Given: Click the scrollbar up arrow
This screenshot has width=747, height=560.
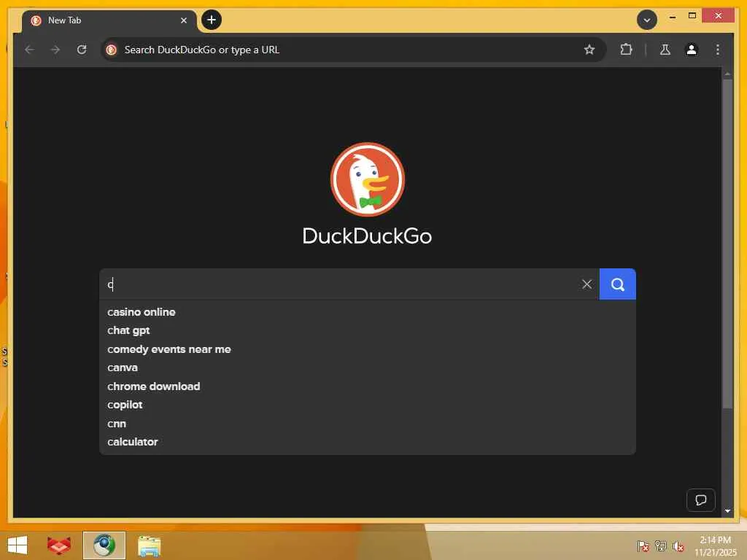Looking at the screenshot, I should [x=727, y=74].
